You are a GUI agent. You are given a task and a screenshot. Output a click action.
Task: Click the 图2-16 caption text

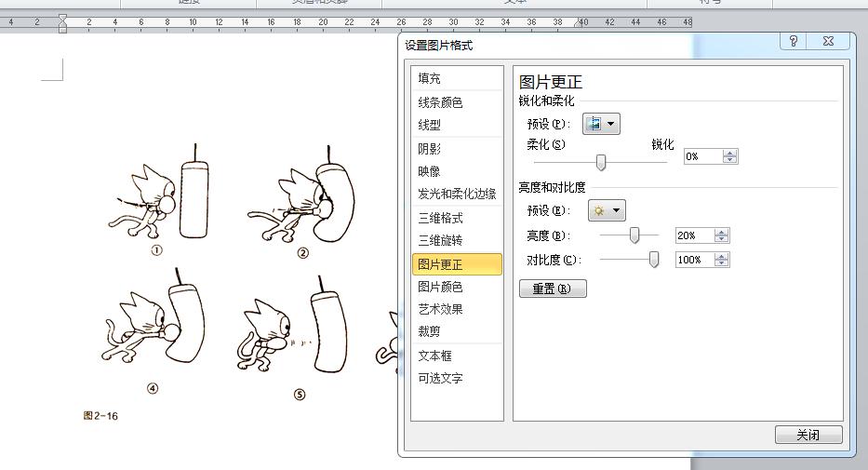(100, 416)
